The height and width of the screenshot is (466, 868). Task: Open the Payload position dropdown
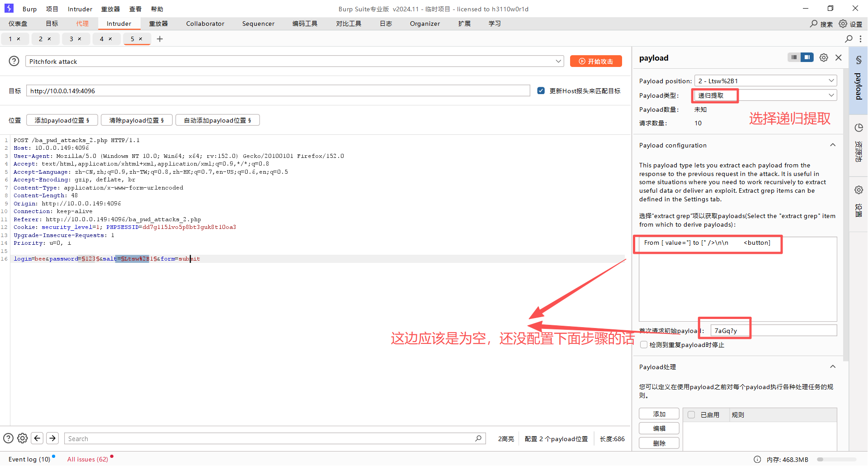tap(766, 81)
